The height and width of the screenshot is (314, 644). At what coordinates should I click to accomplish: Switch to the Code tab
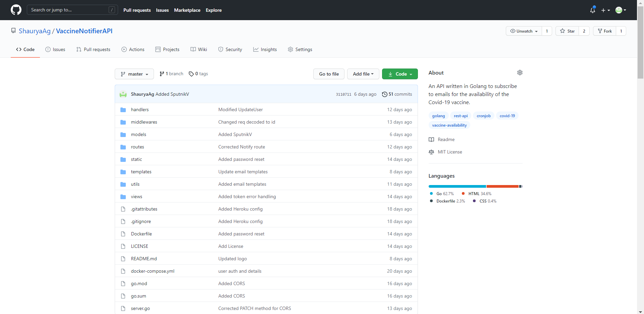point(25,49)
